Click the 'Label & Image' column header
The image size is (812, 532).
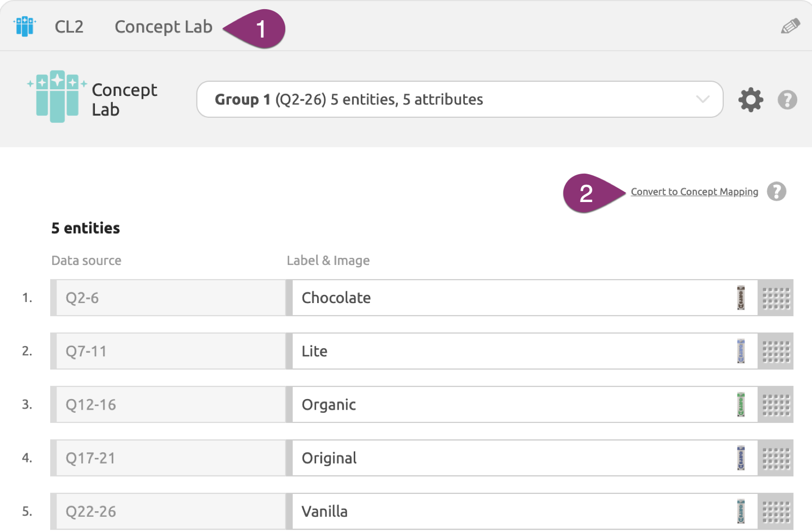tap(328, 260)
